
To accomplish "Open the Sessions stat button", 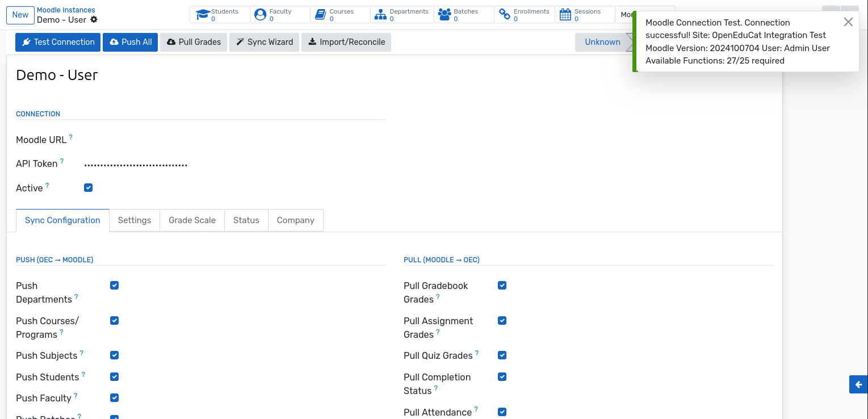I will [x=585, y=15].
